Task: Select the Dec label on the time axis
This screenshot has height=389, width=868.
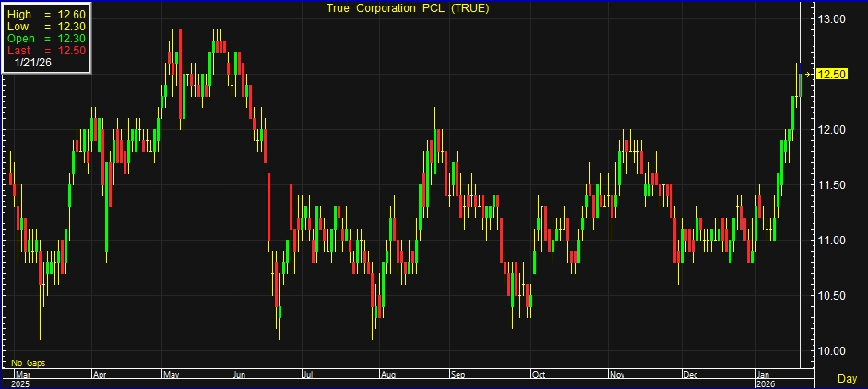Action: [x=689, y=375]
